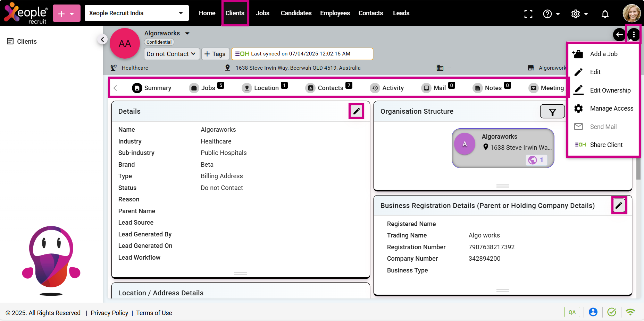
Task: Click the filter icon in Organisation Structure
Action: pos(552,112)
